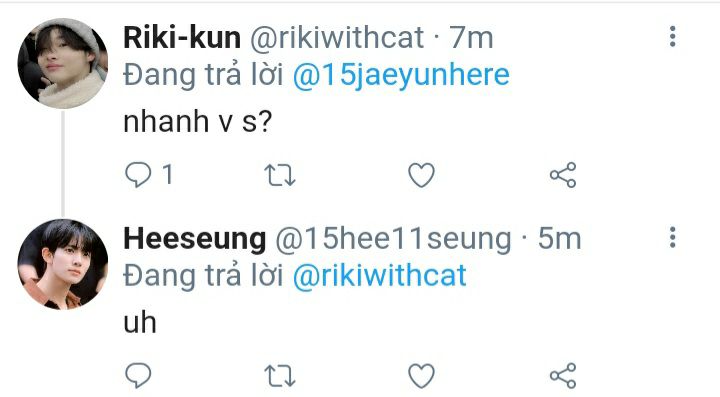The width and height of the screenshot is (720, 397).
Task: Open the @15jaeyunhere mention link
Action: [401, 75]
